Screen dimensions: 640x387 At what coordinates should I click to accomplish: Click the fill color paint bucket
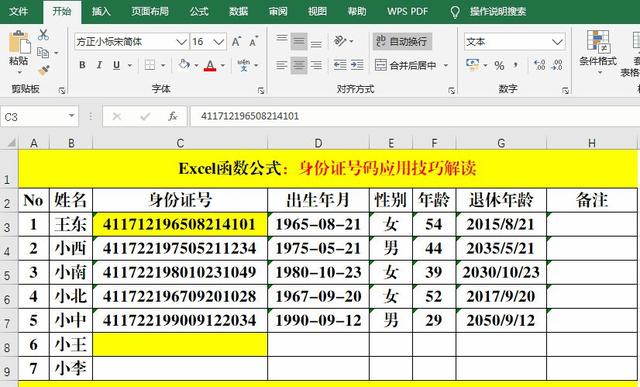[184, 64]
